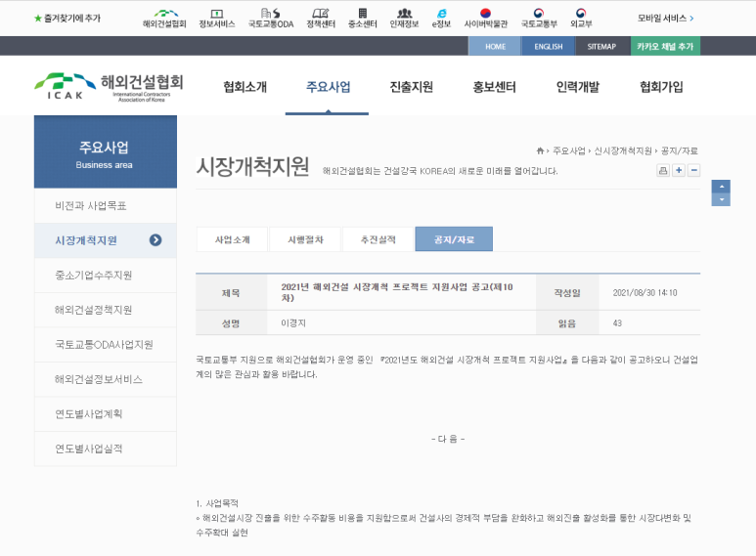Click the date 2021/08/30 14:10
This screenshot has width=756, height=556.
coord(645,293)
